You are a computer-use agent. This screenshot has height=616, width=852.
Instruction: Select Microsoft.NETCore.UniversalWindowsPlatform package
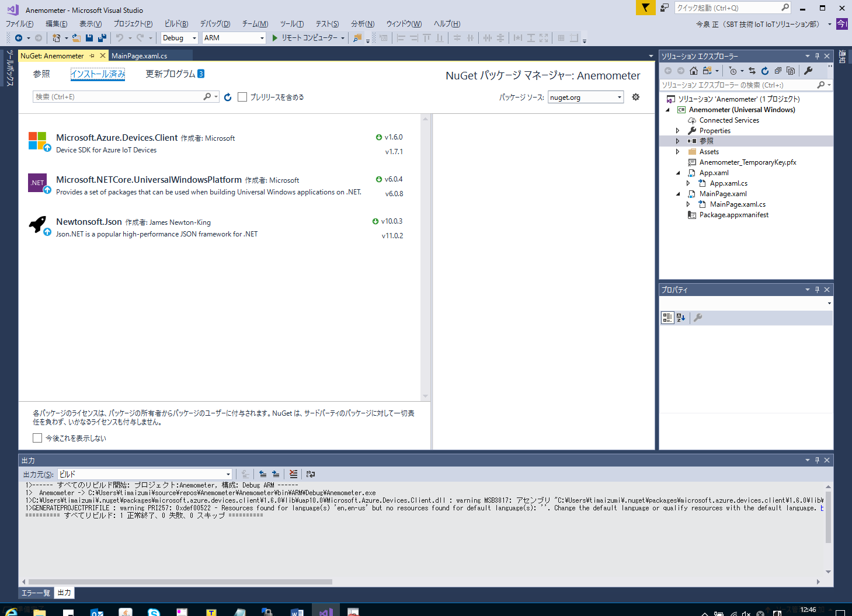coord(219,186)
